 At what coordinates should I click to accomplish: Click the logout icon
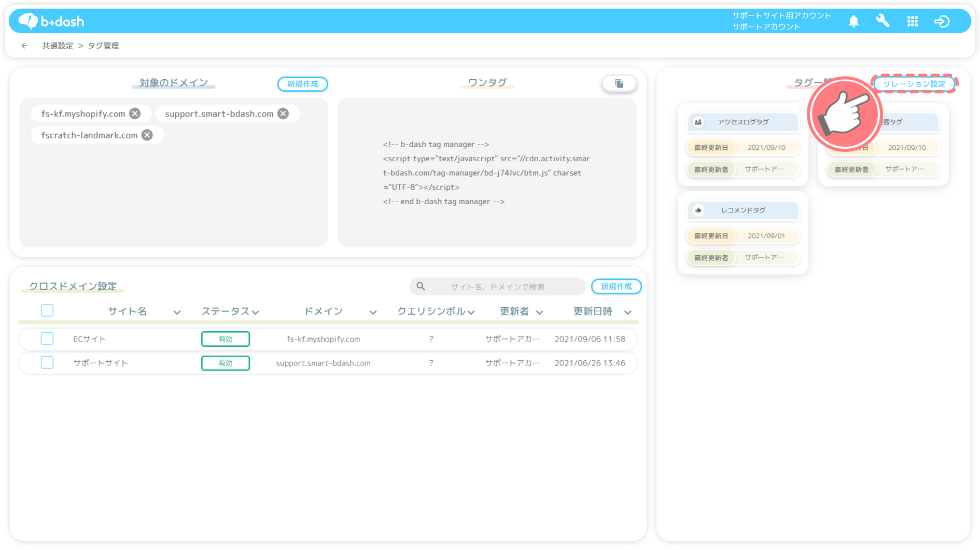click(942, 21)
